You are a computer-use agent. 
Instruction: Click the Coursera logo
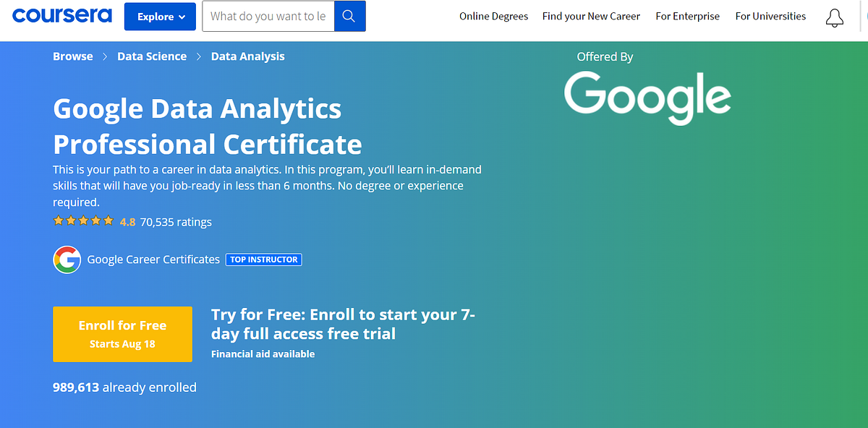(x=61, y=15)
